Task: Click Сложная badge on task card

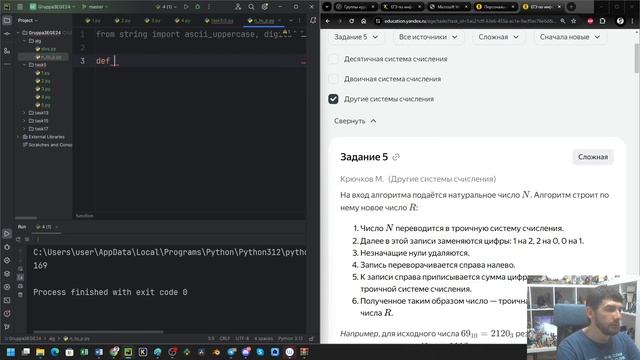Action: click(x=593, y=157)
